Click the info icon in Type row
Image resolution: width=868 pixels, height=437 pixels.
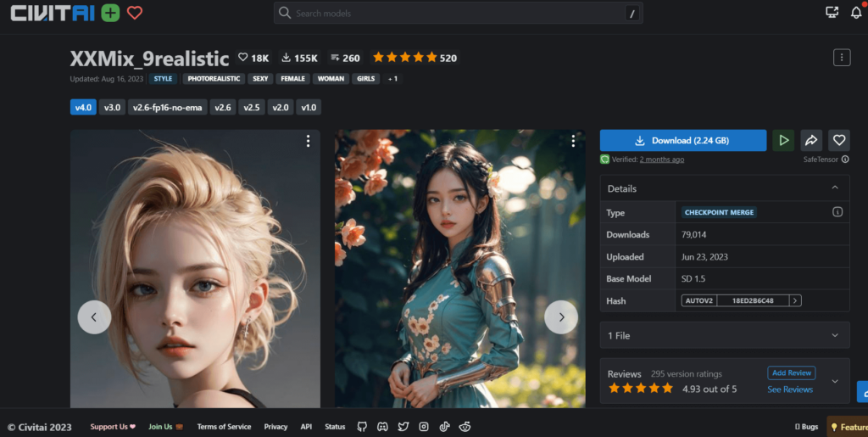837,212
